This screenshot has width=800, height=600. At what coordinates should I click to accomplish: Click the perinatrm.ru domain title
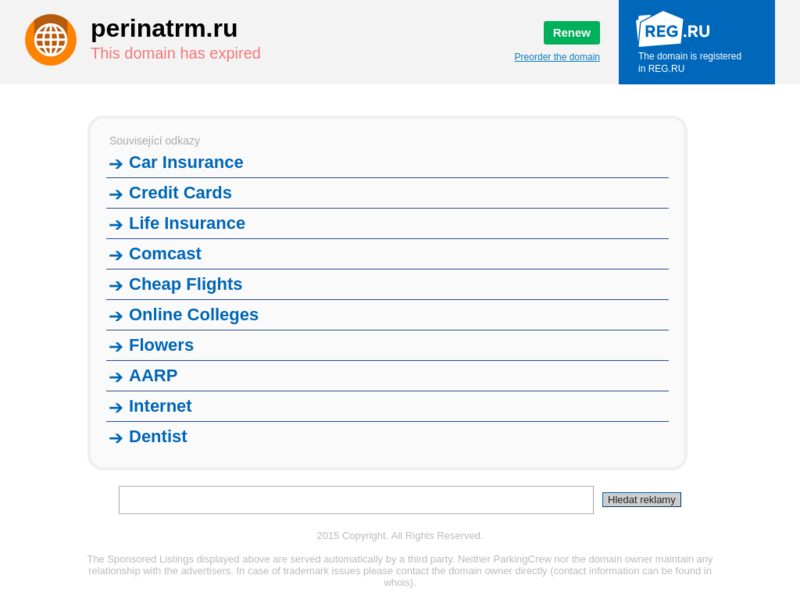click(x=164, y=28)
